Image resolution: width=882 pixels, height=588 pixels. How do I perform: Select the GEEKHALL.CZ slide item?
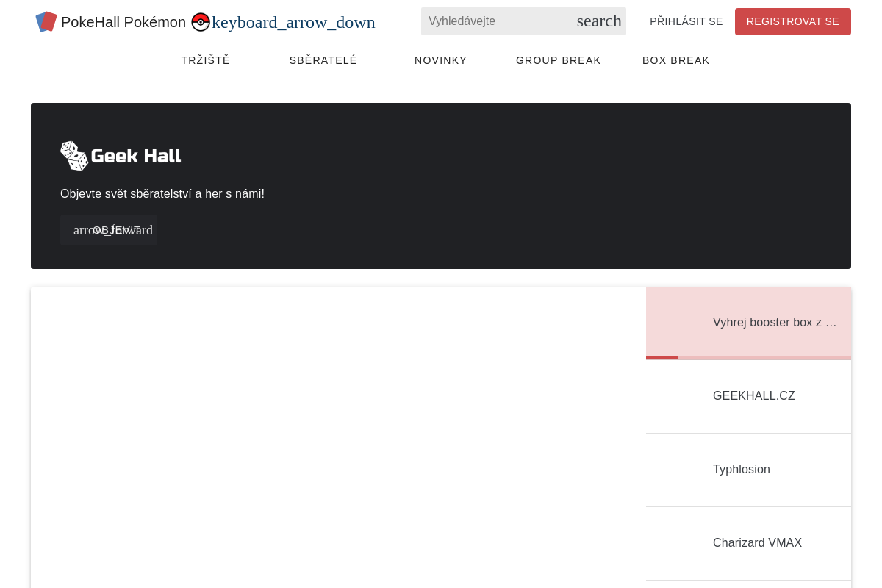tap(748, 396)
